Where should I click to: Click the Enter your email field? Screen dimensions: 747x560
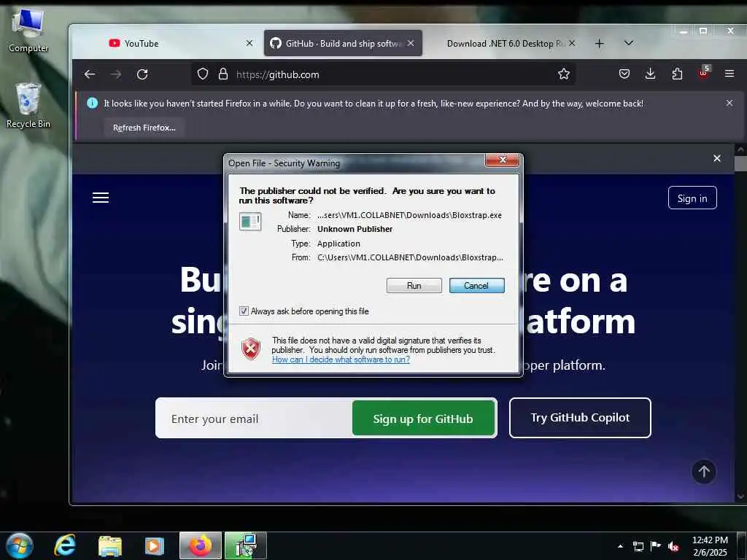[x=255, y=419]
